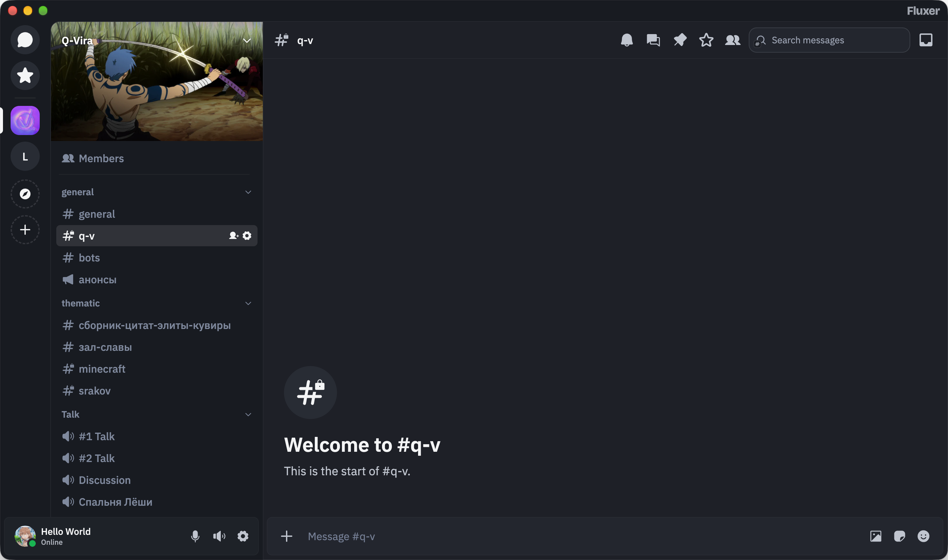
Task: Open the srakov channel
Action: (x=157, y=391)
